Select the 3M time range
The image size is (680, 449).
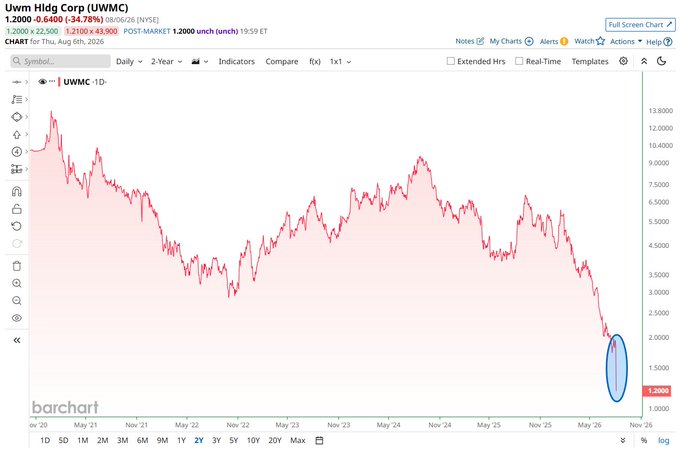click(x=122, y=440)
